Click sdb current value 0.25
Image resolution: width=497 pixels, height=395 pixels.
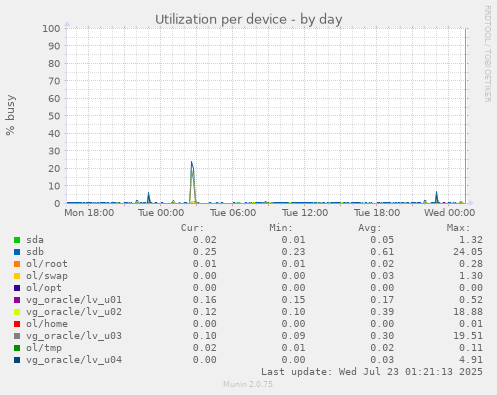(x=205, y=252)
